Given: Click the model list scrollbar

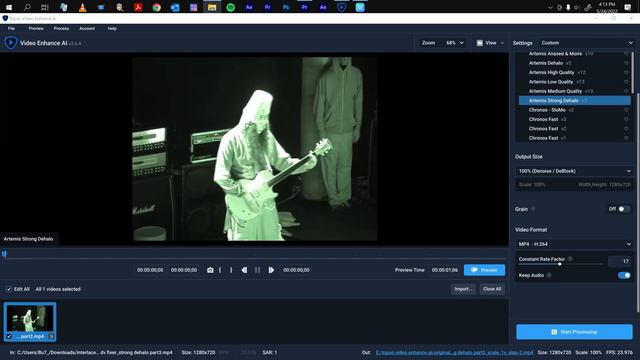Looking at the screenshot, I should [x=632, y=73].
